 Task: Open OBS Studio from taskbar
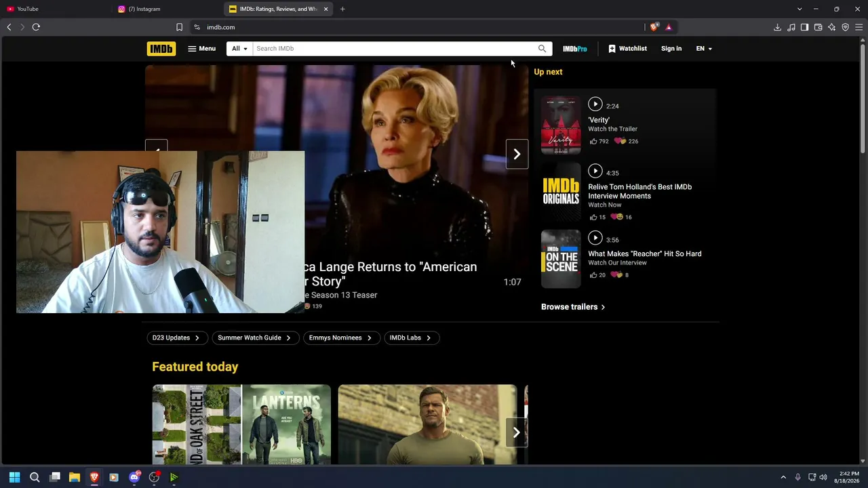click(x=154, y=477)
